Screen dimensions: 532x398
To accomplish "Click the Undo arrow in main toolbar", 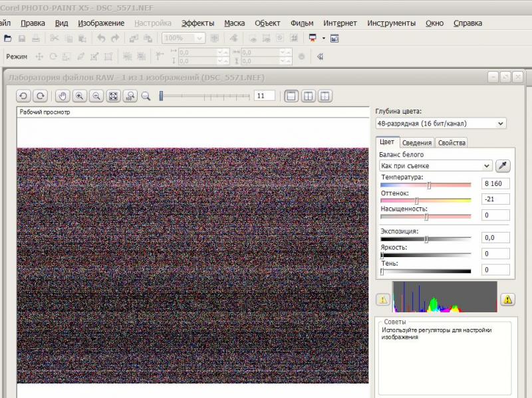I will coord(101,39).
